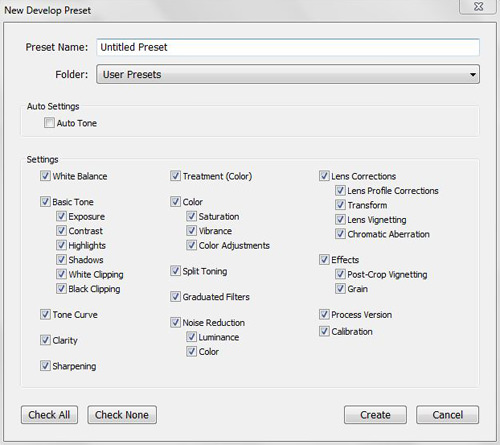Viewport: 500px width, 445px height.
Task: Click the Preset Name text field
Action: tap(288, 47)
